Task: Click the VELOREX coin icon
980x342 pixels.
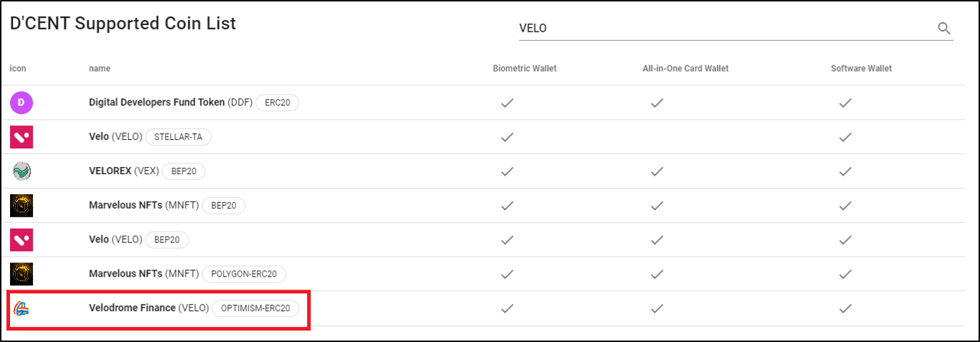Action: pyautogui.click(x=21, y=171)
